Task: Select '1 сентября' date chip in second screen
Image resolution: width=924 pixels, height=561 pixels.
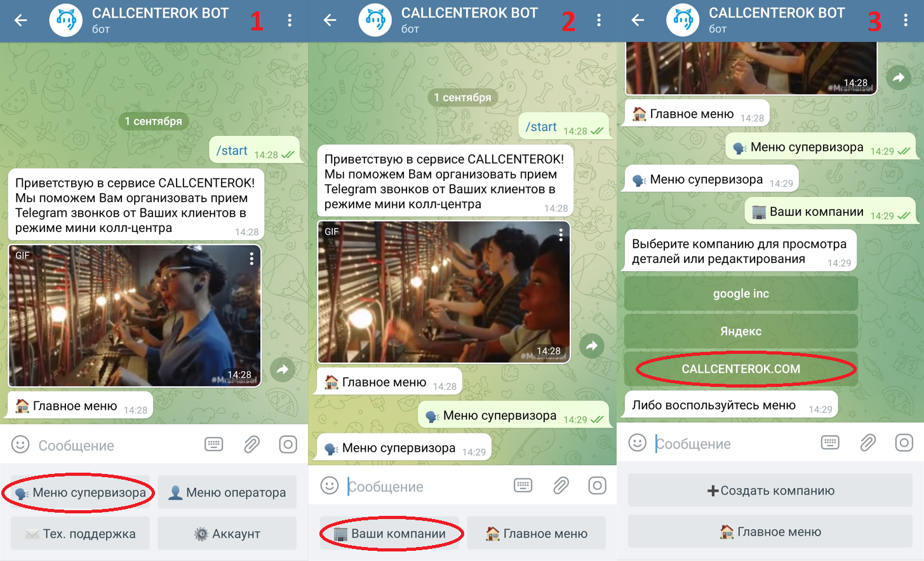Action: tap(462, 97)
